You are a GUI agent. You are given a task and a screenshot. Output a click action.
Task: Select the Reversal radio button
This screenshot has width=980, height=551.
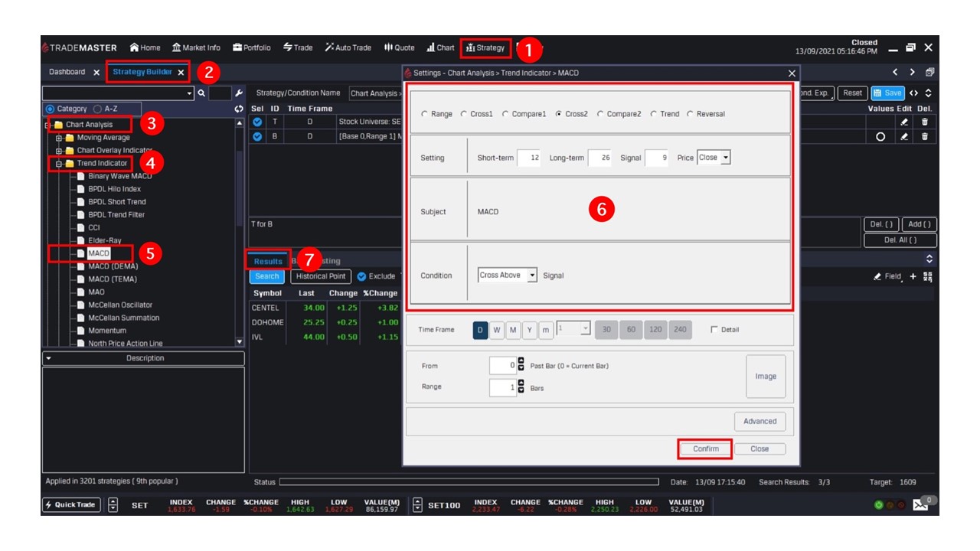click(690, 114)
